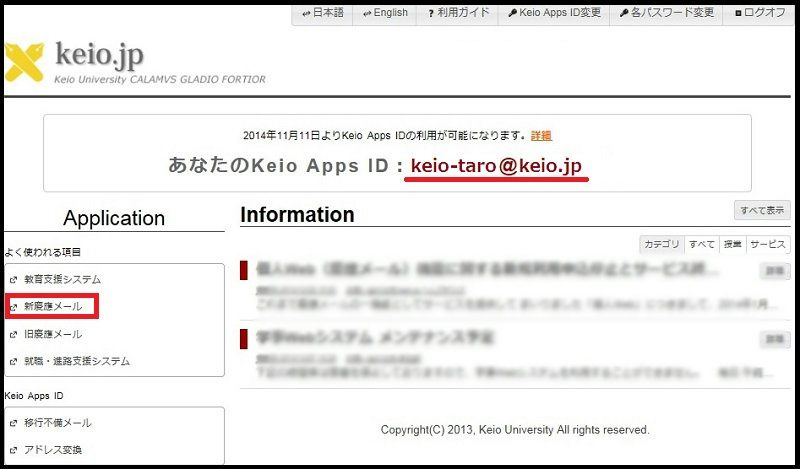Image resolution: width=800 pixels, height=469 pixels.
Task: Switch language to 日本語
Action: pyautogui.click(x=323, y=13)
